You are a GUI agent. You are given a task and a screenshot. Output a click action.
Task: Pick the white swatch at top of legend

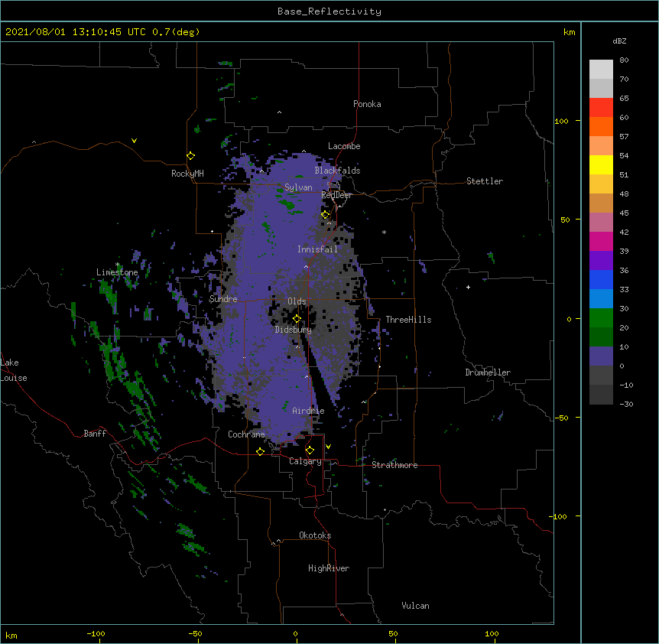pos(601,70)
